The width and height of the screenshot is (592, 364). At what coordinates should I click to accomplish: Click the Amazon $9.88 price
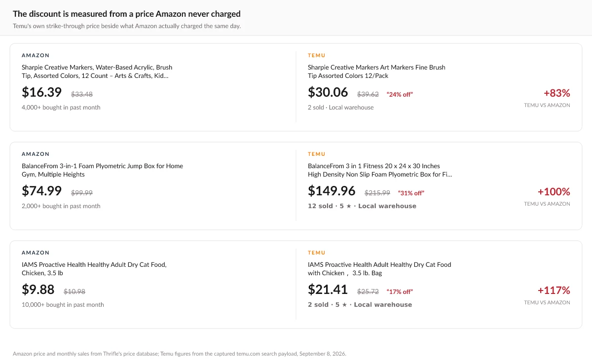(x=38, y=290)
